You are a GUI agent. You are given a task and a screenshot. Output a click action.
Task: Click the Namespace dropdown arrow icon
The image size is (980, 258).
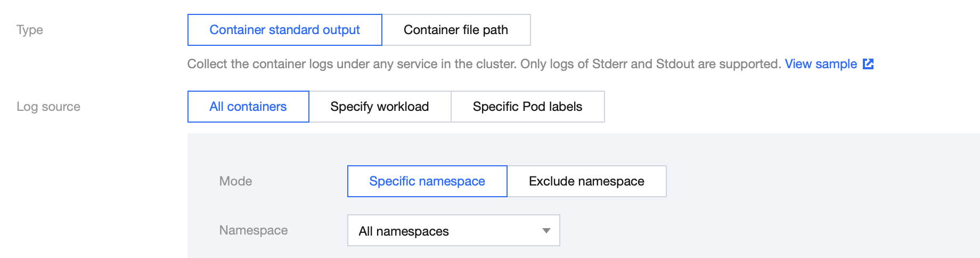click(x=546, y=231)
